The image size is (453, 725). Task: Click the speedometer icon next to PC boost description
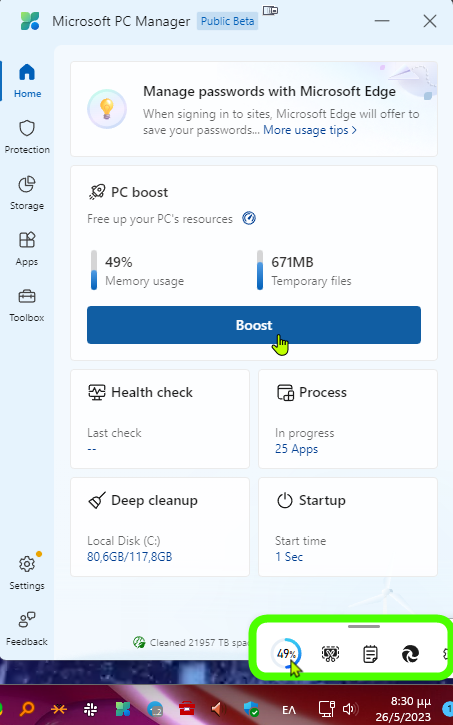click(x=249, y=218)
